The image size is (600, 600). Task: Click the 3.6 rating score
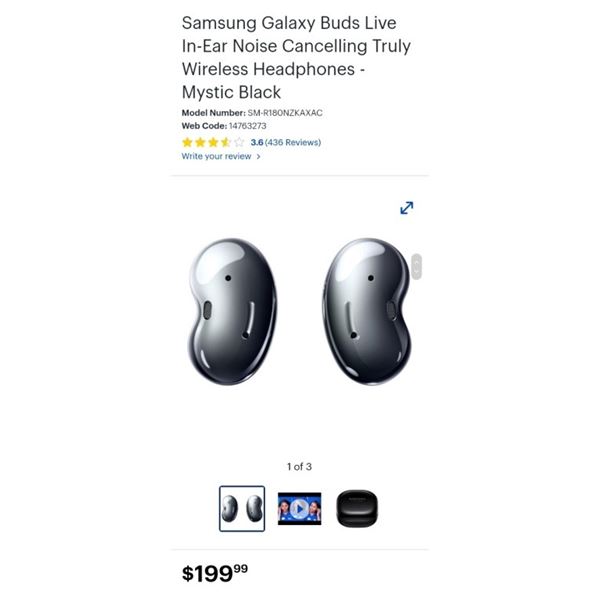[257, 142]
